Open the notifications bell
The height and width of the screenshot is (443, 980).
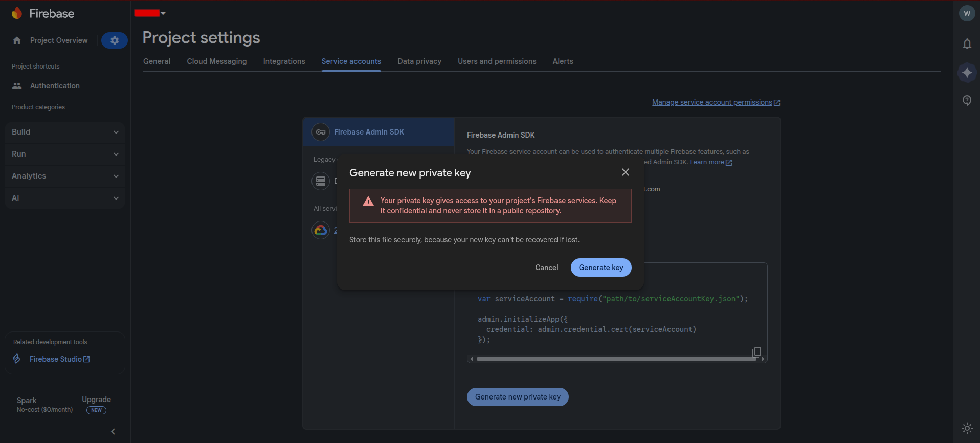(967, 44)
